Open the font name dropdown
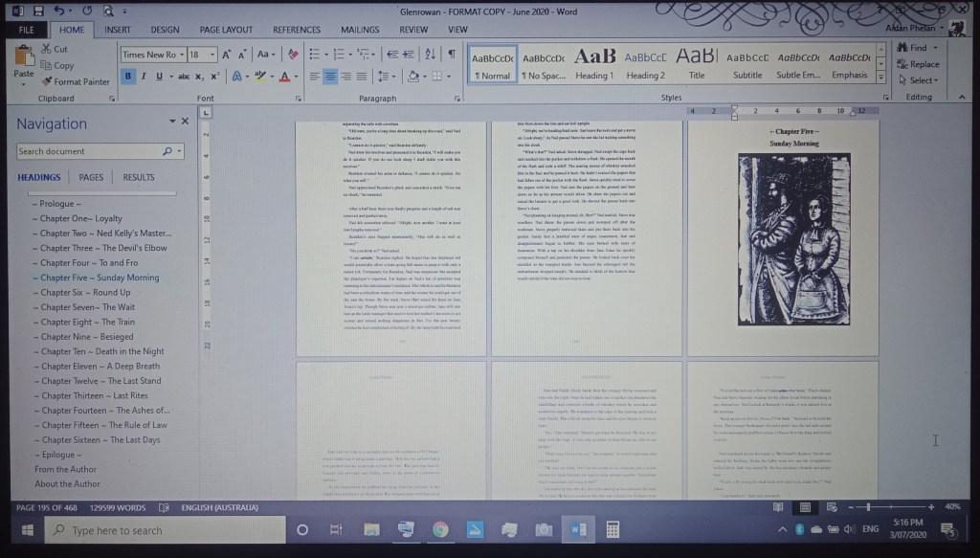 [x=183, y=55]
